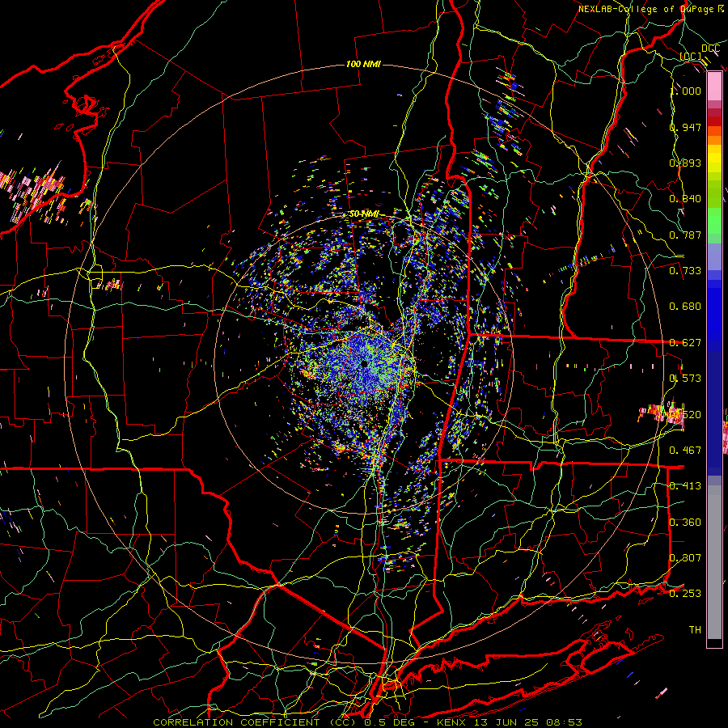Click the TH label on the legend

click(695, 630)
